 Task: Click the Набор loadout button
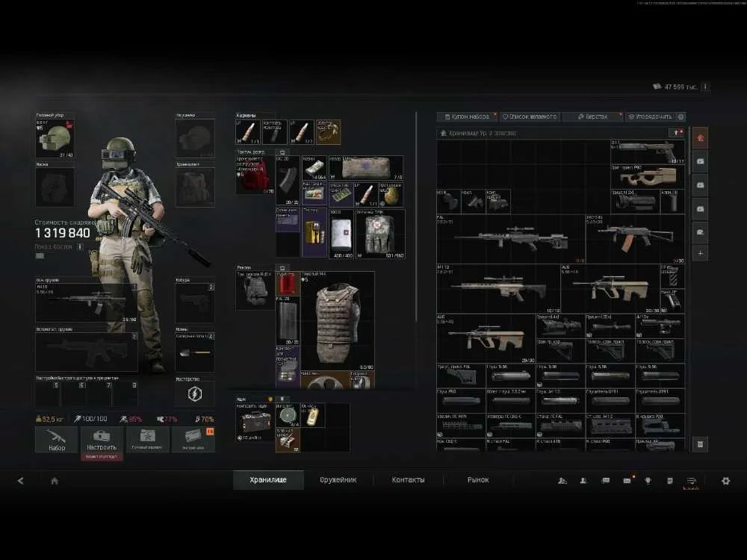[x=56, y=440]
